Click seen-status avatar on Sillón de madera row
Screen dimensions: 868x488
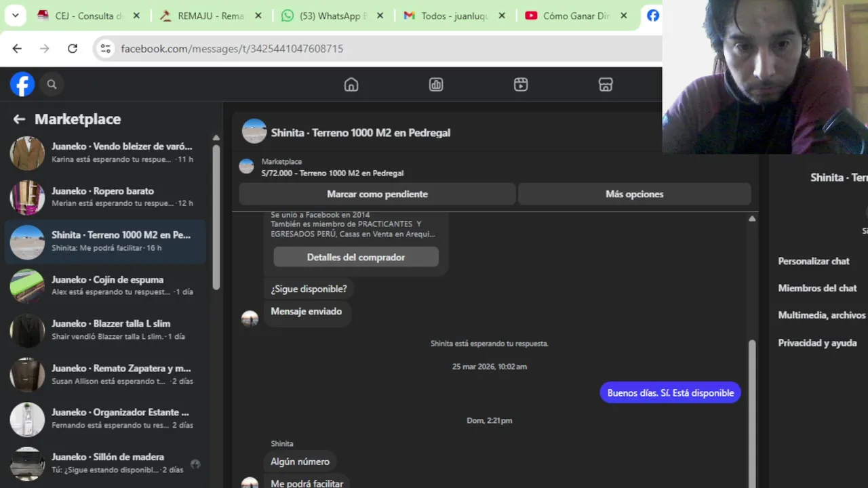point(195,464)
